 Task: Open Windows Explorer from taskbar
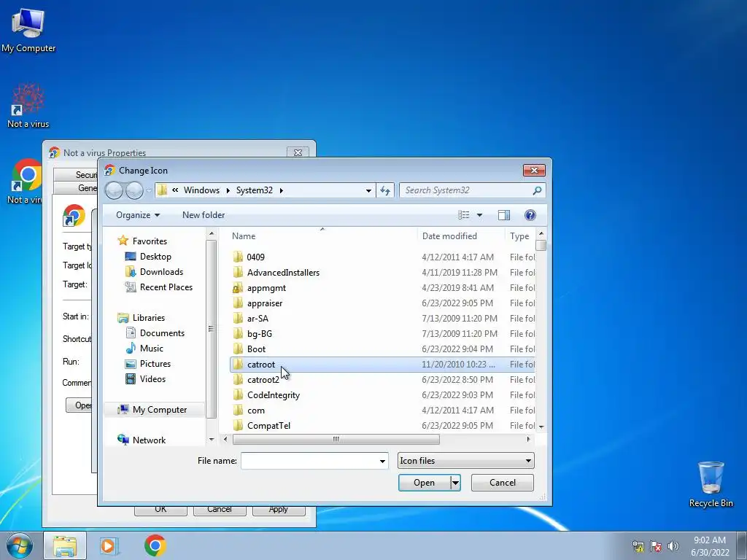(x=65, y=545)
